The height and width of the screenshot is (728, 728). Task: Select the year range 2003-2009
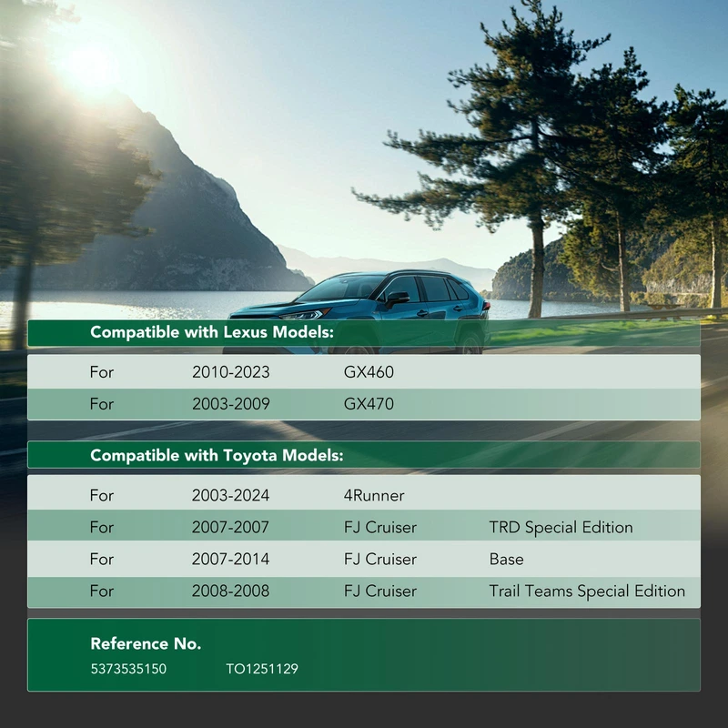(x=231, y=404)
